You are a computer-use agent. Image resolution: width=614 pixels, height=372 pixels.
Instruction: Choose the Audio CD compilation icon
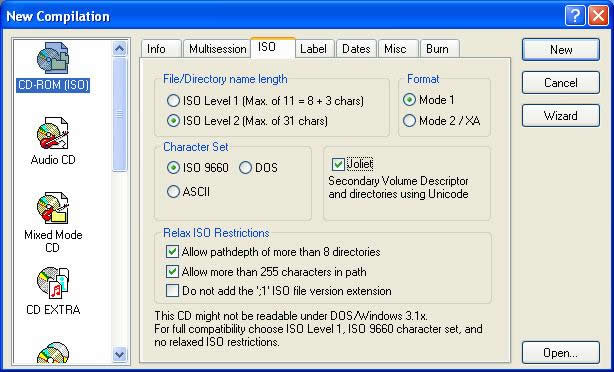53,133
